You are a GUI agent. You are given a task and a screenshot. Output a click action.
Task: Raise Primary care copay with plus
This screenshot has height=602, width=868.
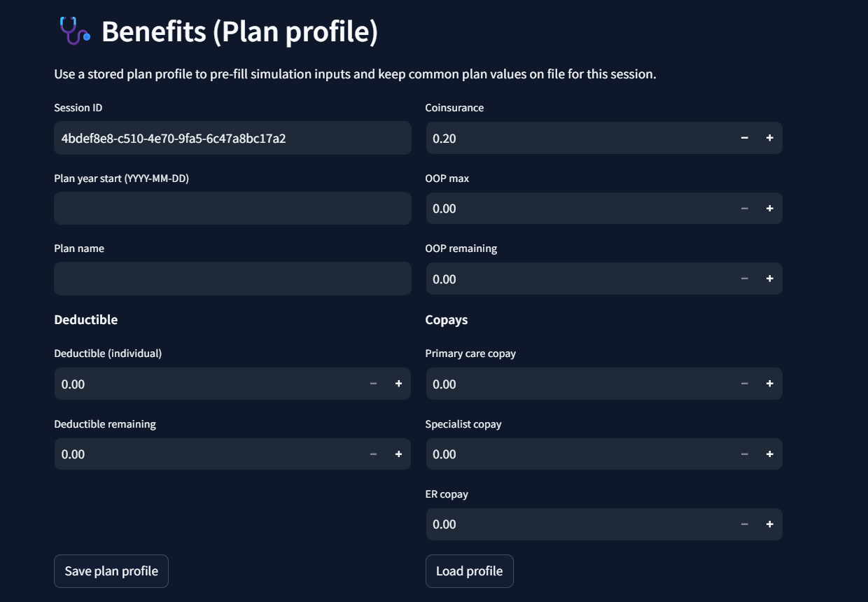769,384
